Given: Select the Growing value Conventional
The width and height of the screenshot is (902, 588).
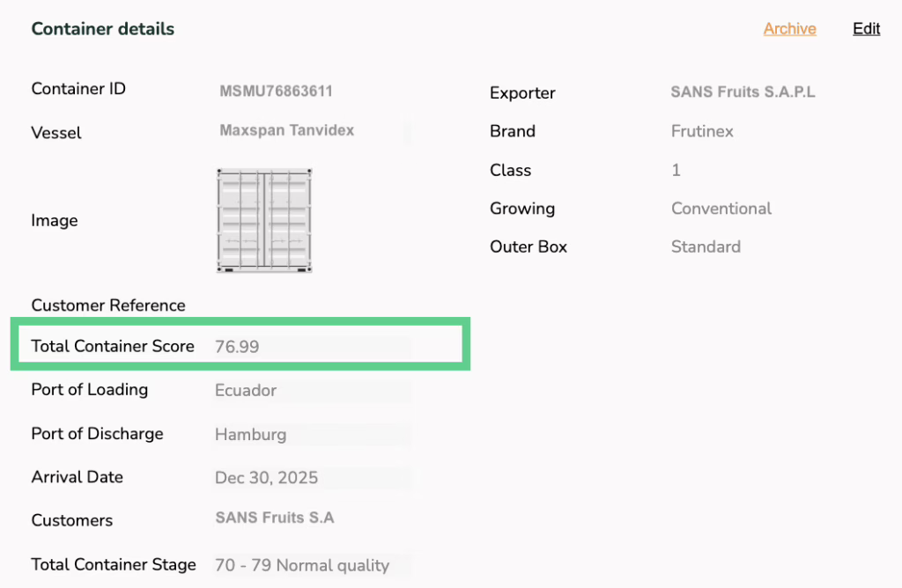Looking at the screenshot, I should pos(721,209).
